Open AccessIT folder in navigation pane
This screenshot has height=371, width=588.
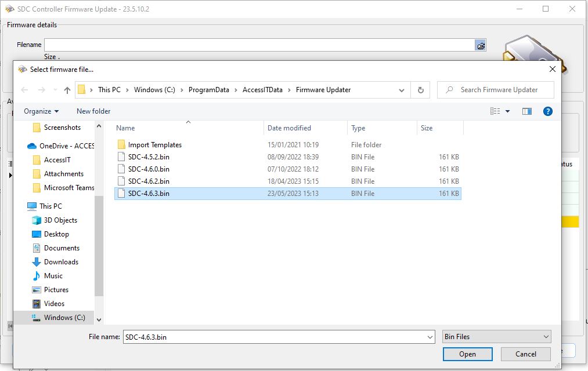57,160
